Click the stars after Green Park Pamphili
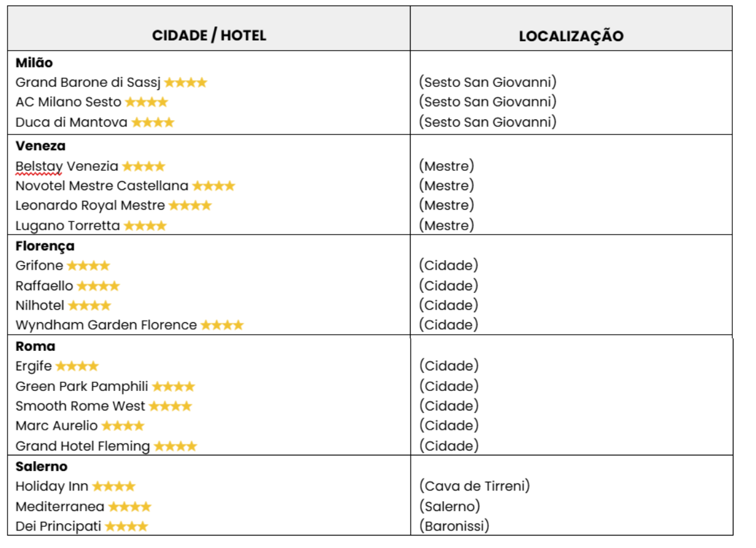756x548 pixels. pos(173,386)
